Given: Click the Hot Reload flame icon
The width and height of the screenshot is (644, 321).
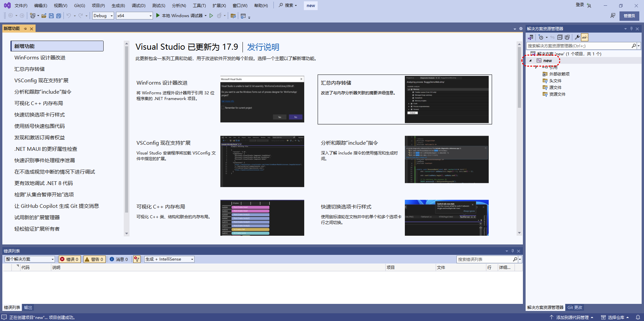Looking at the screenshot, I should pyautogui.click(x=219, y=16).
